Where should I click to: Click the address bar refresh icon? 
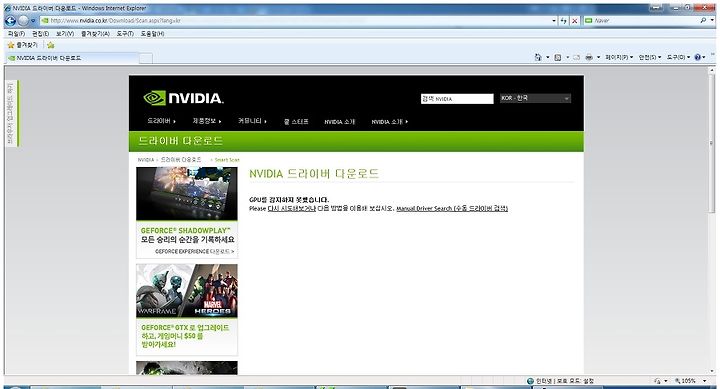(563, 21)
